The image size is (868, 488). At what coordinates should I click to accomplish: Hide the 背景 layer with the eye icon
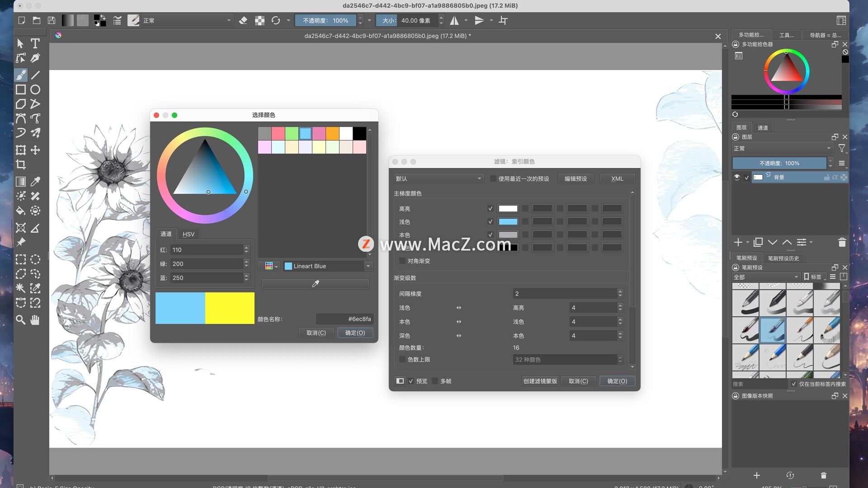[737, 177]
